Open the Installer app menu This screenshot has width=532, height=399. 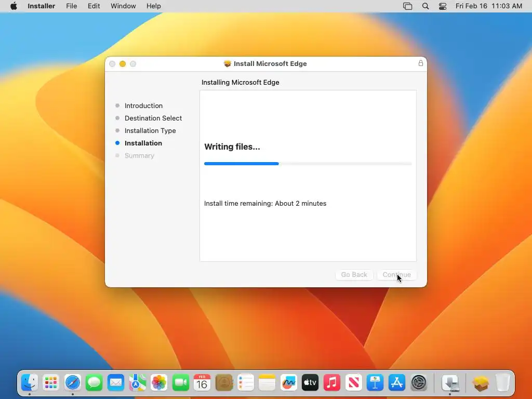[42, 6]
